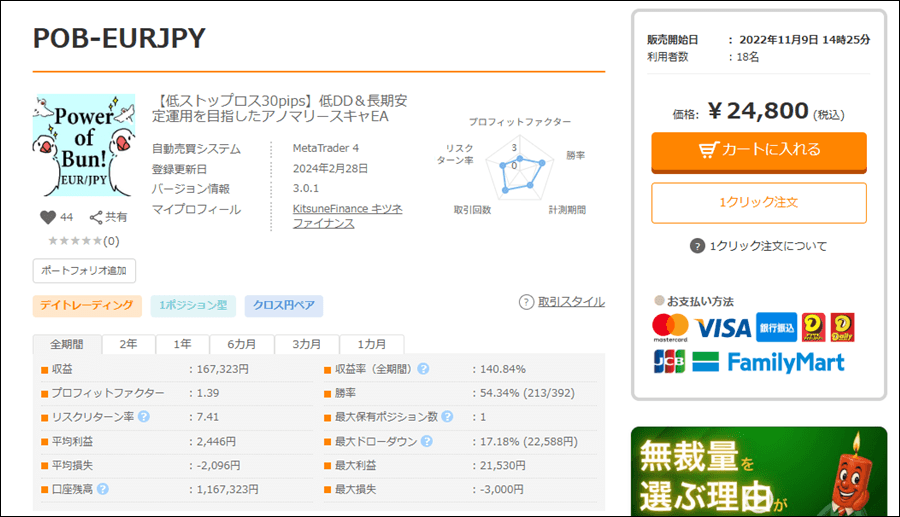Switch to the 6カ月 tab
The width and height of the screenshot is (900, 517).
click(242, 344)
